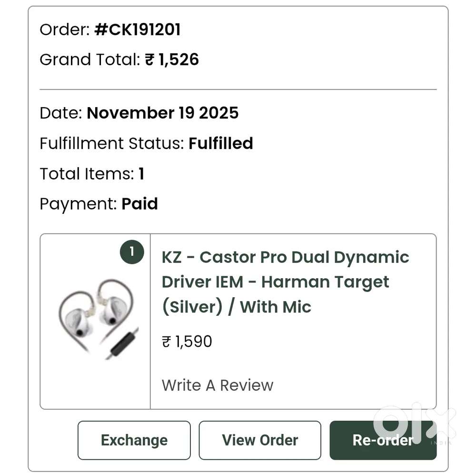The width and height of the screenshot is (476, 474).
Task: Click the Grand Total amount ₹ 1,526
Action: [x=172, y=60]
